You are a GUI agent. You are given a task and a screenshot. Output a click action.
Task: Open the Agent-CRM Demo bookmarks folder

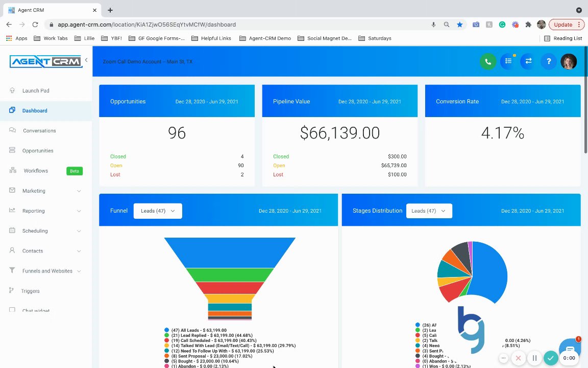[x=265, y=38]
